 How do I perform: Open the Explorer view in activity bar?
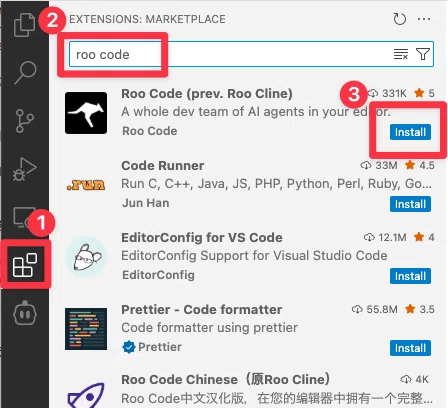24,24
